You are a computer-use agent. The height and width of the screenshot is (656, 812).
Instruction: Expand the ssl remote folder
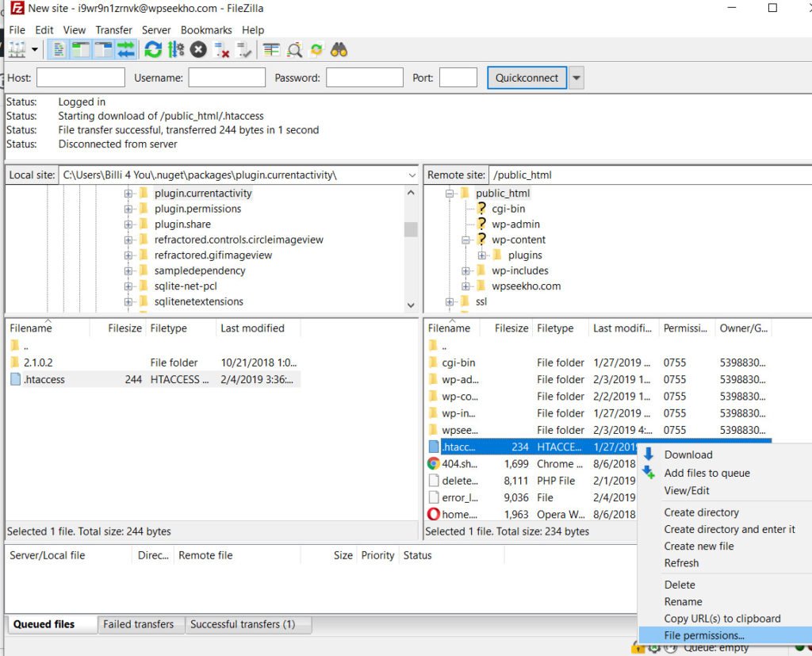tap(450, 301)
